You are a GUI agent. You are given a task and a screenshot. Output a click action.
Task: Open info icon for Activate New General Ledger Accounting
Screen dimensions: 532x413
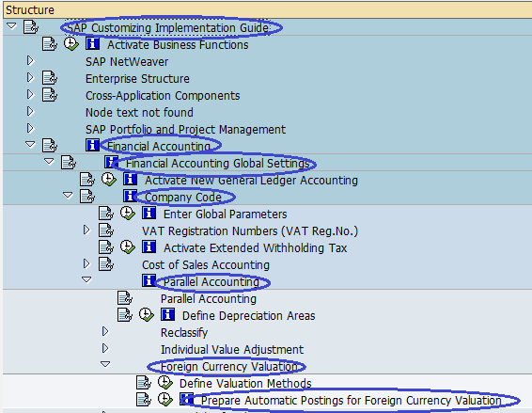131,179
